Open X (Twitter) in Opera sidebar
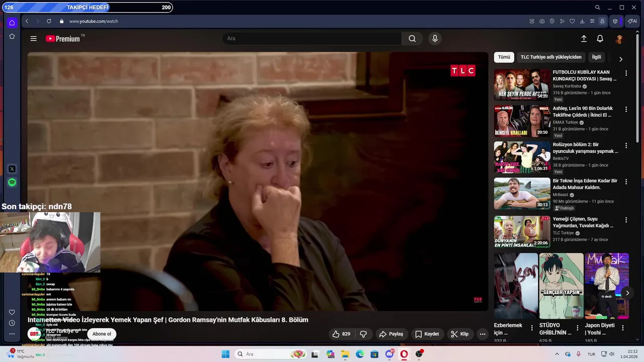Screen dimensions: 644x362 click(x=12, y=169)
